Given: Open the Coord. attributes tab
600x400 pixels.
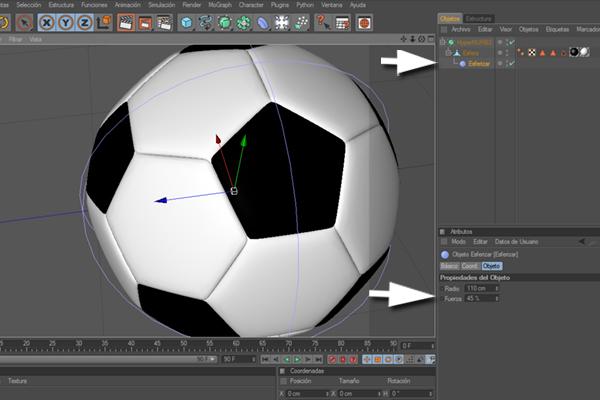Looking at the screenshot, I should (470, 266).
